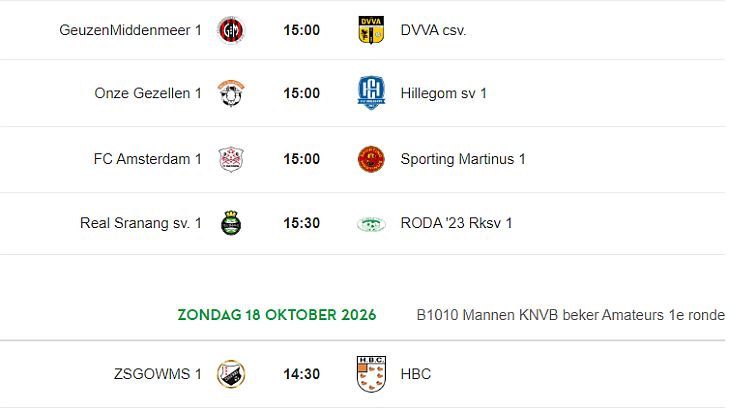Open the Real Sranang sv. crowned crest
The image size is (755, 408).
point(231,223)
